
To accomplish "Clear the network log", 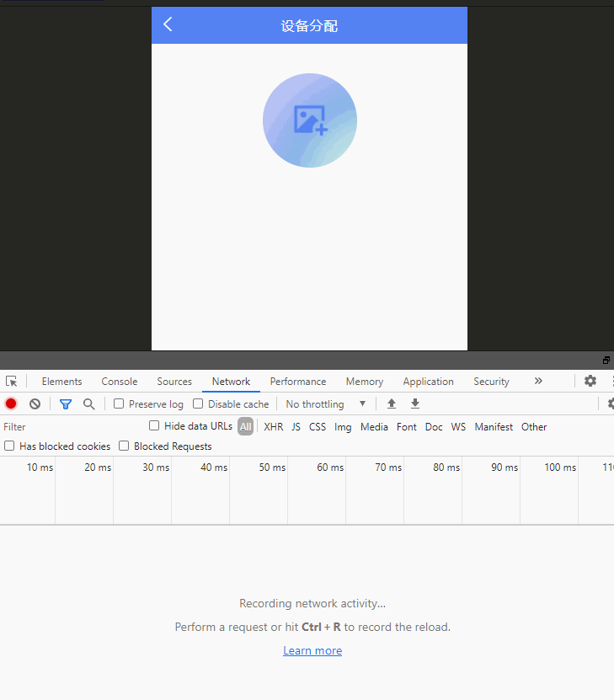I will (x=35, y=404).
